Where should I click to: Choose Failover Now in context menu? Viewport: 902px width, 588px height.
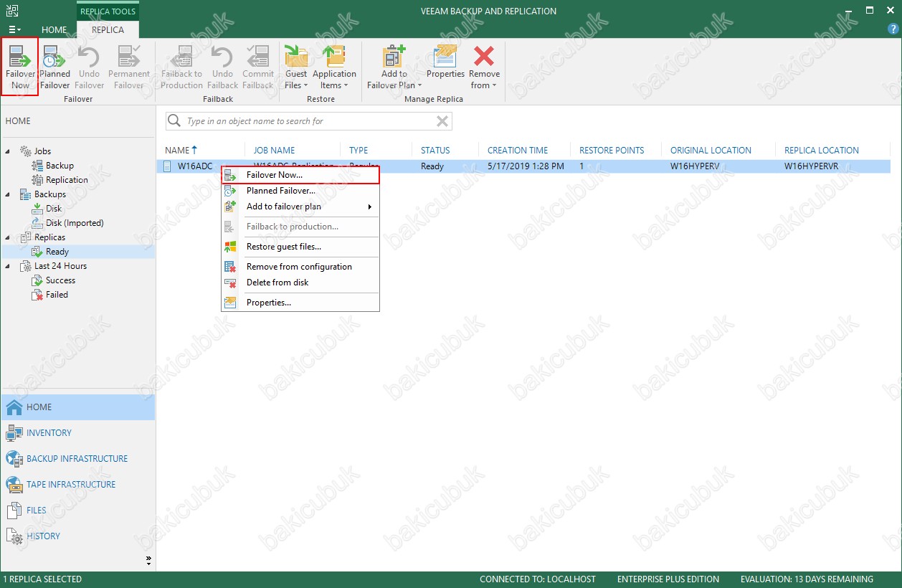(300, 175)
